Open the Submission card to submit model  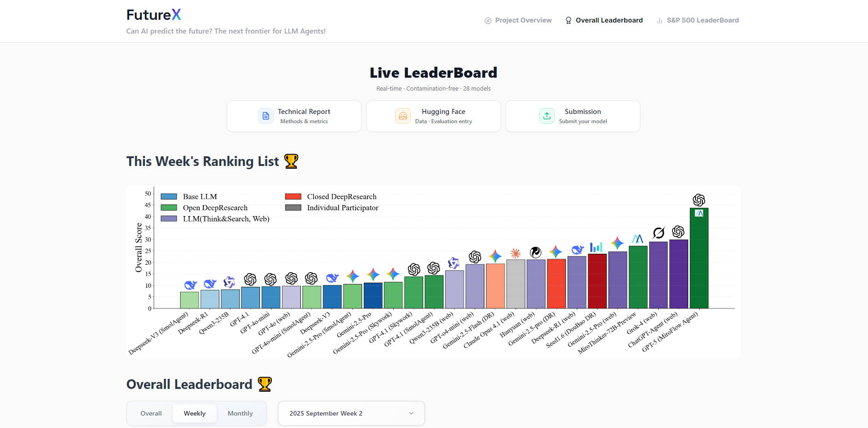572,116
